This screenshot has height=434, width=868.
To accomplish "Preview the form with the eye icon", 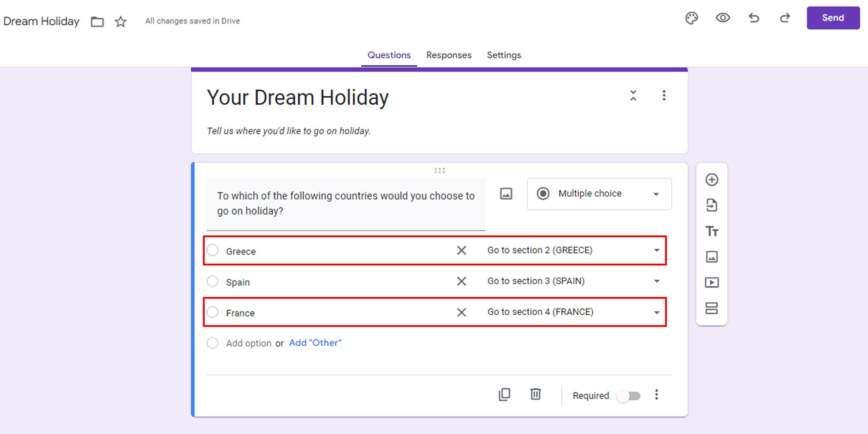I will coord(722,18).
